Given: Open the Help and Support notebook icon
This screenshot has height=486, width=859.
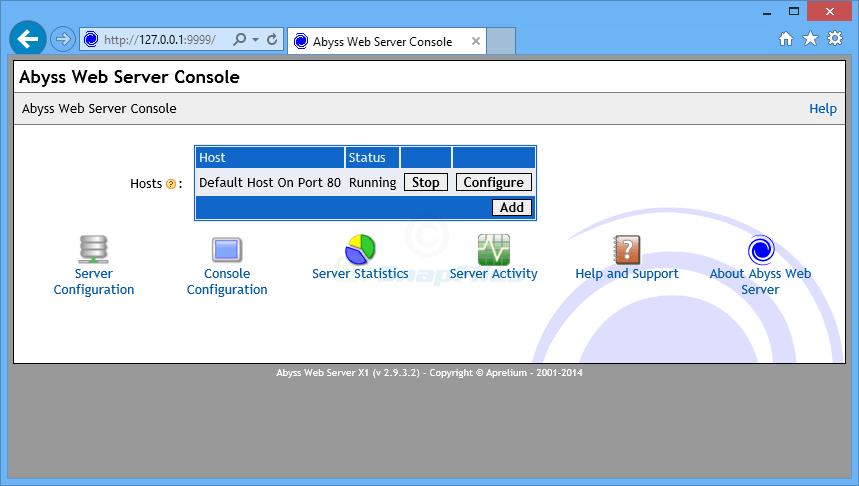Looking at the screenshot, I should coord(627,250).
